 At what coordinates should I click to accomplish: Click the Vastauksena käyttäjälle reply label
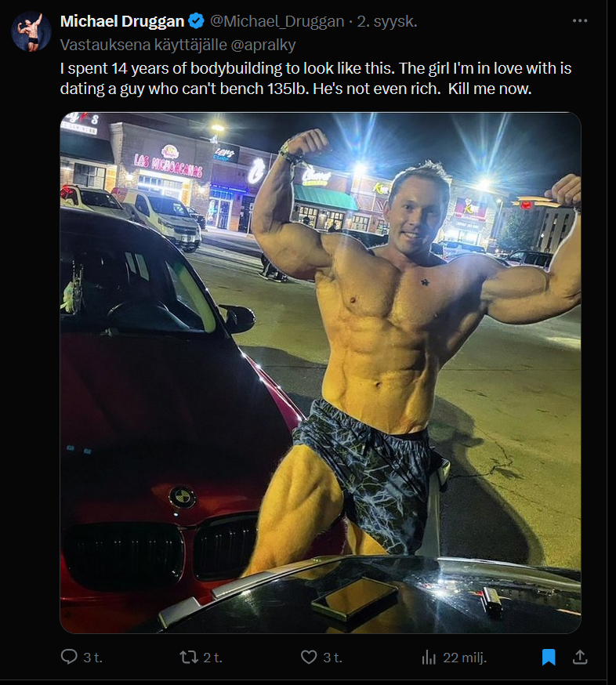pyautogui.click(x=143, y=45)
